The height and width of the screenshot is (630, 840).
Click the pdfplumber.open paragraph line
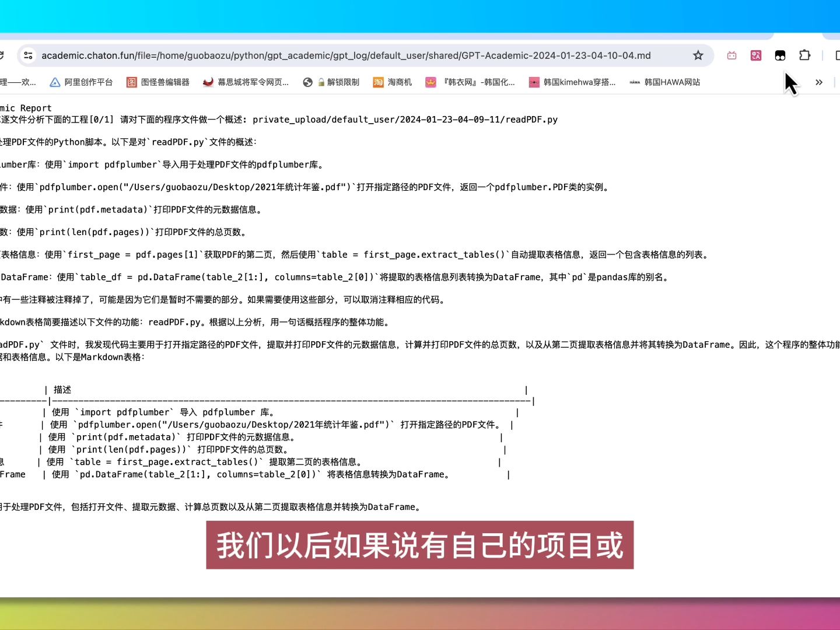(304, 187)
